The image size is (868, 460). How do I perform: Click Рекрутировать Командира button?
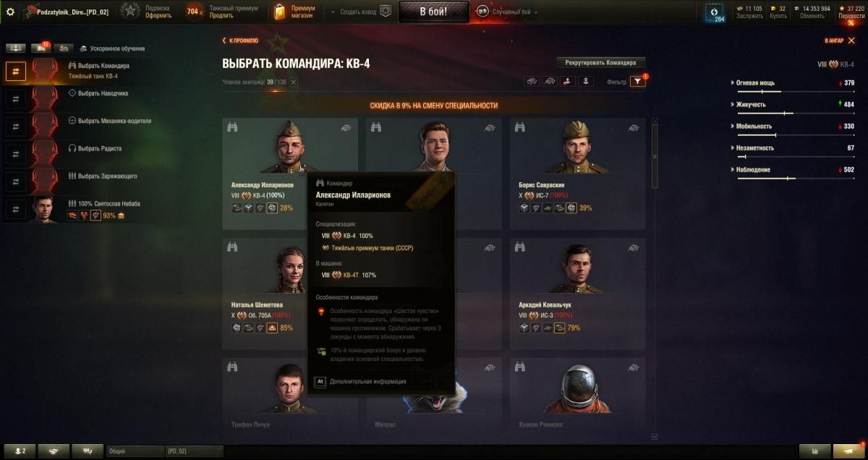point(600,62)
